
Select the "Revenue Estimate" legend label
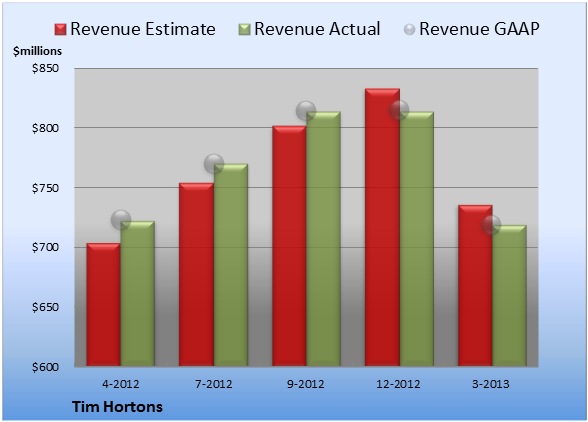coord(143,29)
